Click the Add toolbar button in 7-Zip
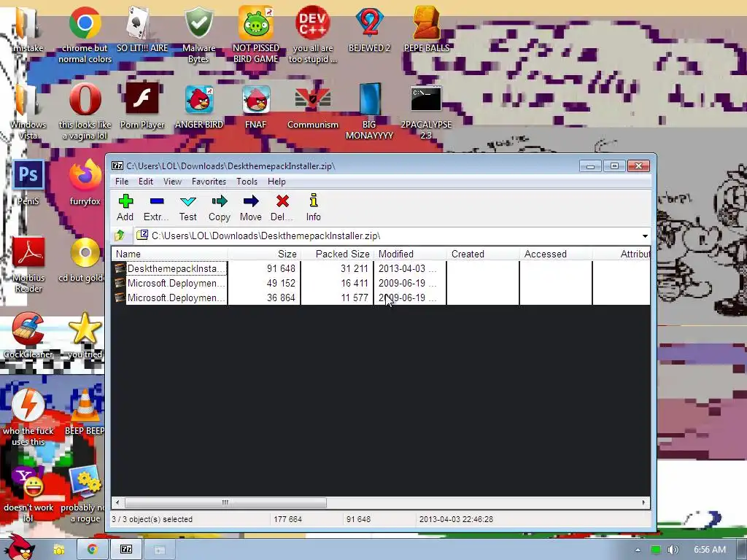This screenshot has height=560, width=747. pos(125,208)
